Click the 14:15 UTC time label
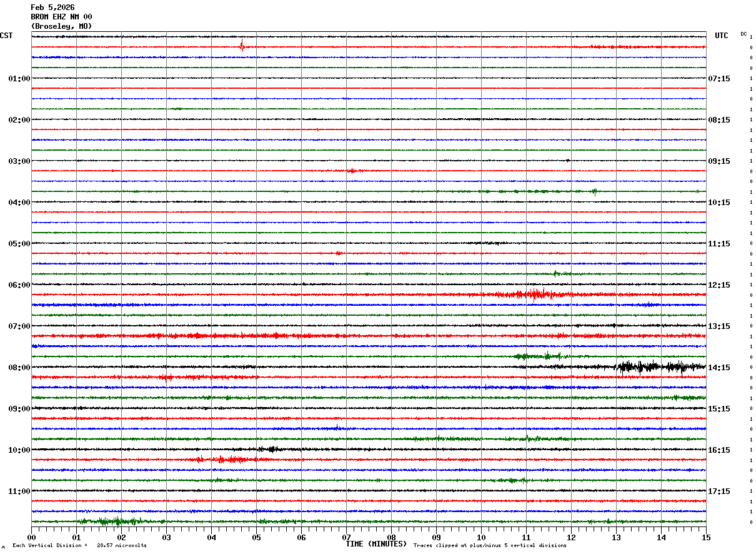The image size is (756, 554). click(x=719, y=368)
